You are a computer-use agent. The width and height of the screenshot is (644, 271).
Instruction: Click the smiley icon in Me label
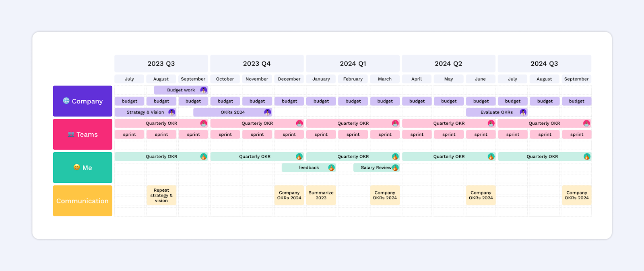(x=77, y=167)
